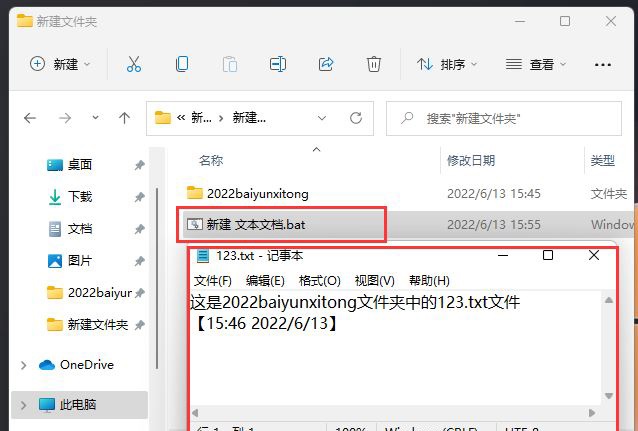Viewport: 638px width, 431px height.
Task: Click the 新建... breadcrumb in address bar
Action: coord(249,118)
